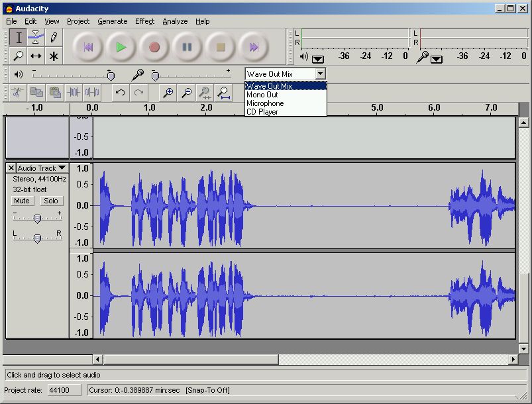This screenshot has height=404, width=532.
Task: Click the green Play button
Action: [121, 47]
